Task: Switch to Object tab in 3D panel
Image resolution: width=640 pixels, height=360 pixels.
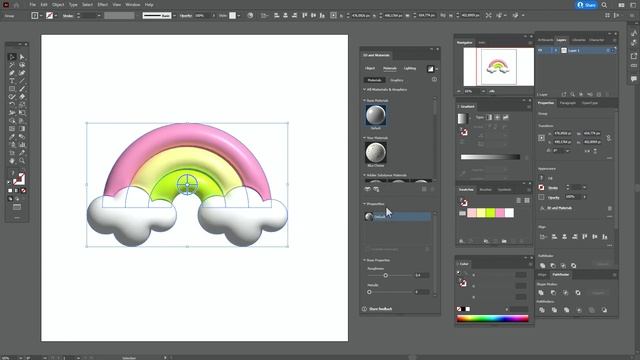Action: click(370, 69)
